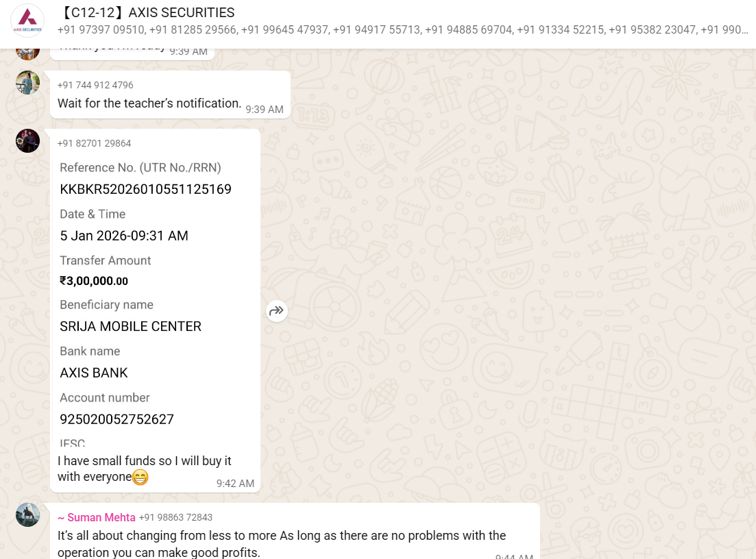Open the payment receipt image thumbnail
The width and height of the screenshot is (756, 559).
pyautogui.click(x=156, y=301)
